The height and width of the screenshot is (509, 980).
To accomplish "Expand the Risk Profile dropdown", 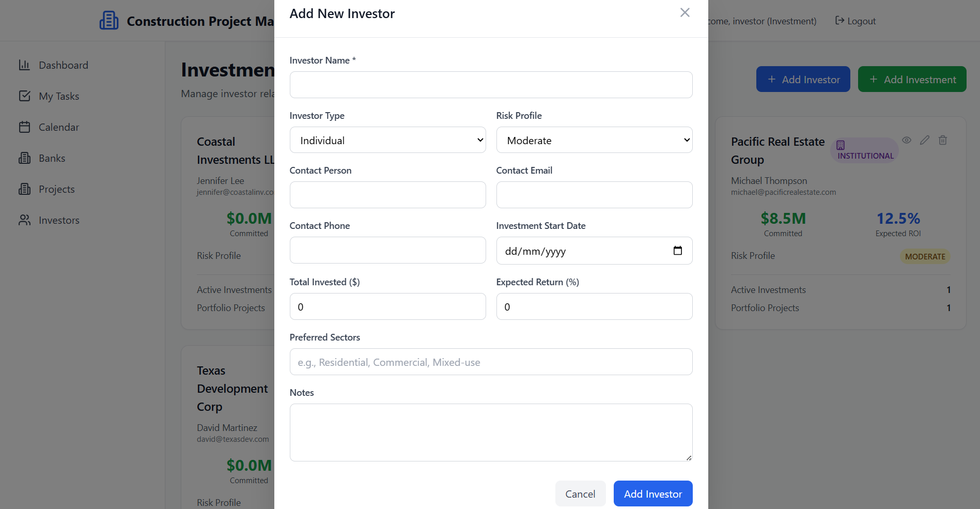I will 594,140.
